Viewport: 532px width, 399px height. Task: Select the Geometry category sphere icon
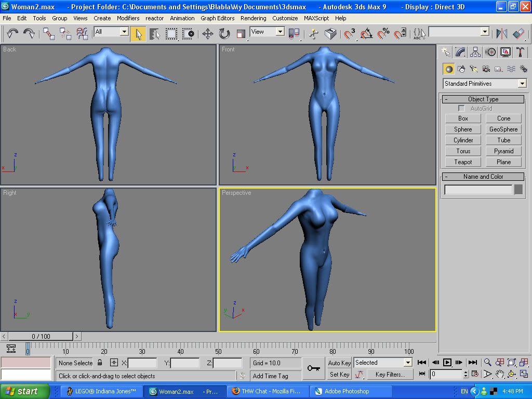(449, 69)
